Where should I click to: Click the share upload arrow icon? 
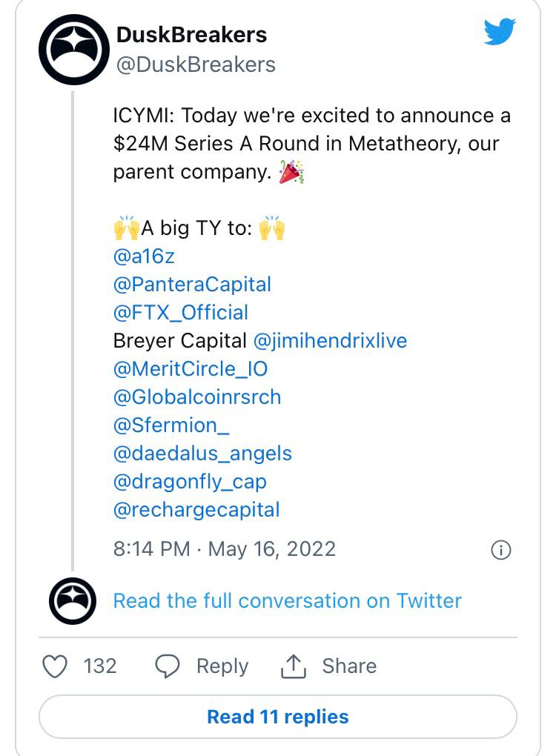coord(293,666)
